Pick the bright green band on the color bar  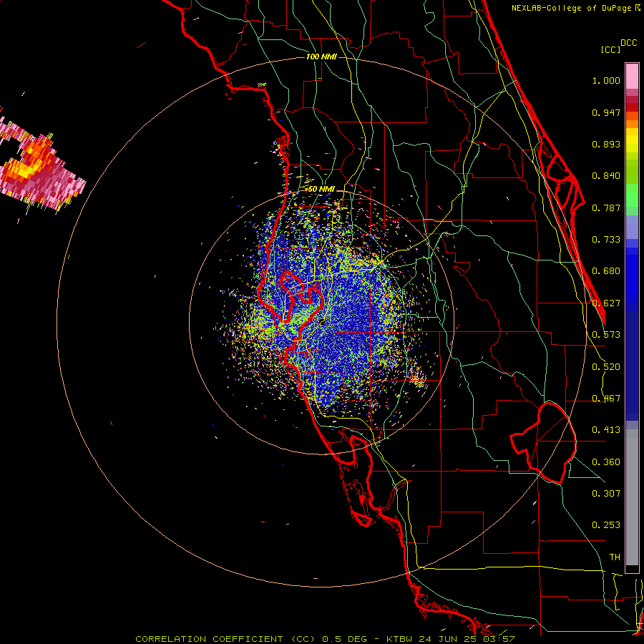coord(632,195)
